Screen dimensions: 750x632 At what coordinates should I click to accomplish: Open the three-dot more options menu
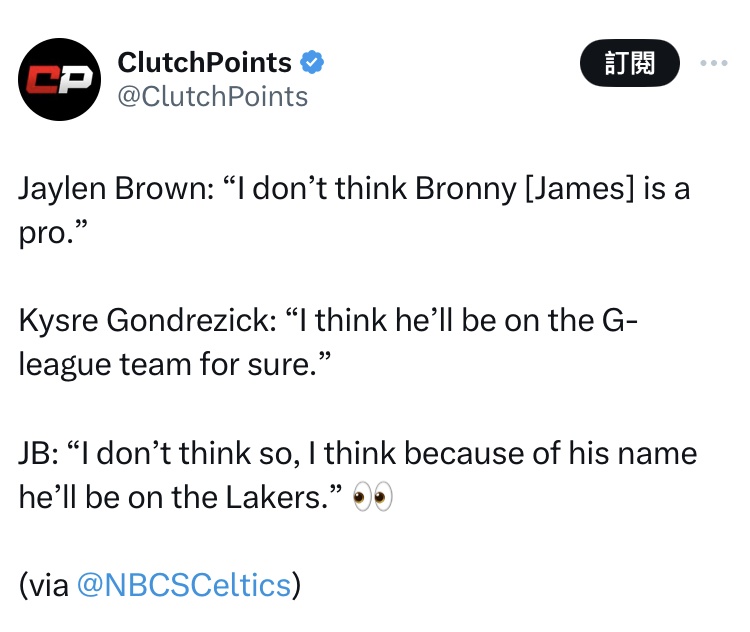click(714, 64)
